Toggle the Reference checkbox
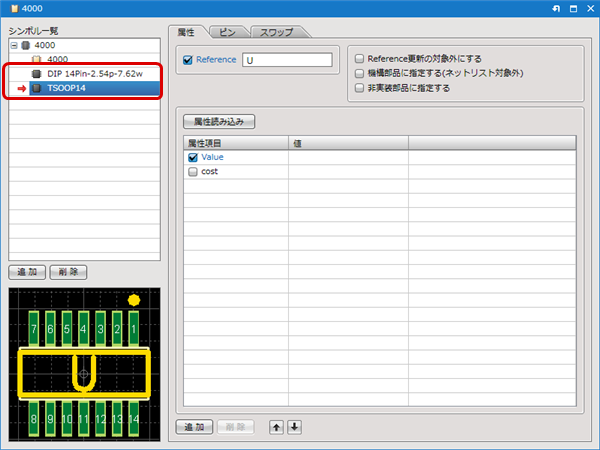600x450 pixels. point(188,60)
